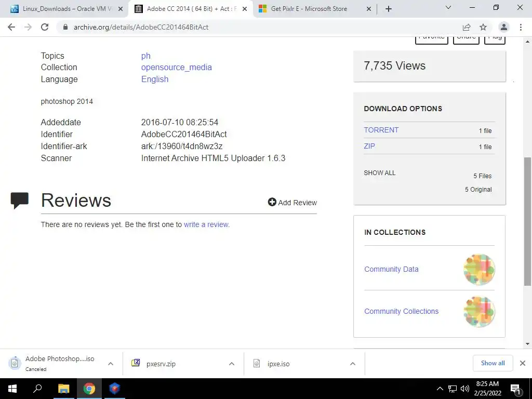The image size is (532, 399).
Task: Click the page vertical scrollbar thumb
Action: [x=527, y=221]
